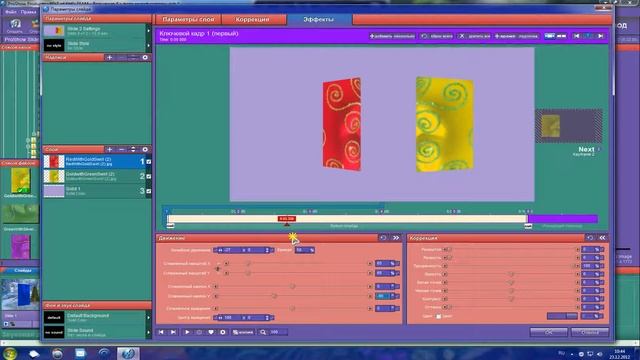Select the end keyframe handle on timeline
Image resolution: width=640 pixels, height=360 pixels.
click(x=528, y=226)
